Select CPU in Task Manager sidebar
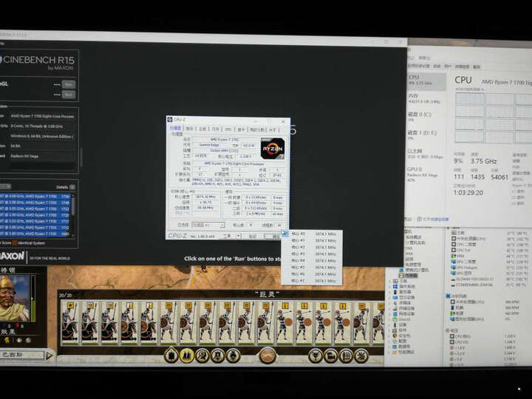The height and width of the screenshot is (399, 532). pos(427,82)
